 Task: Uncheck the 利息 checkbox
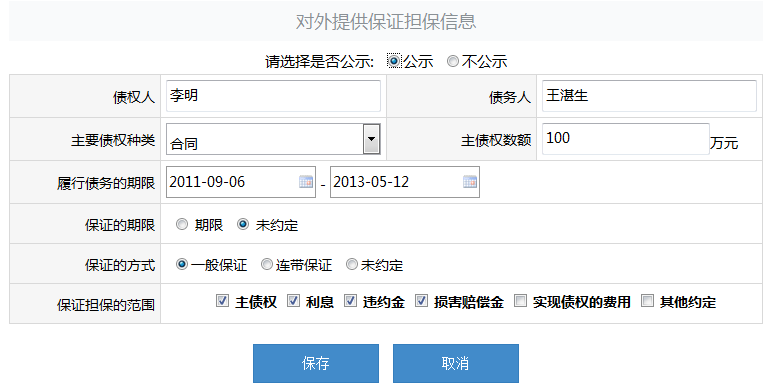coord(293,300)
